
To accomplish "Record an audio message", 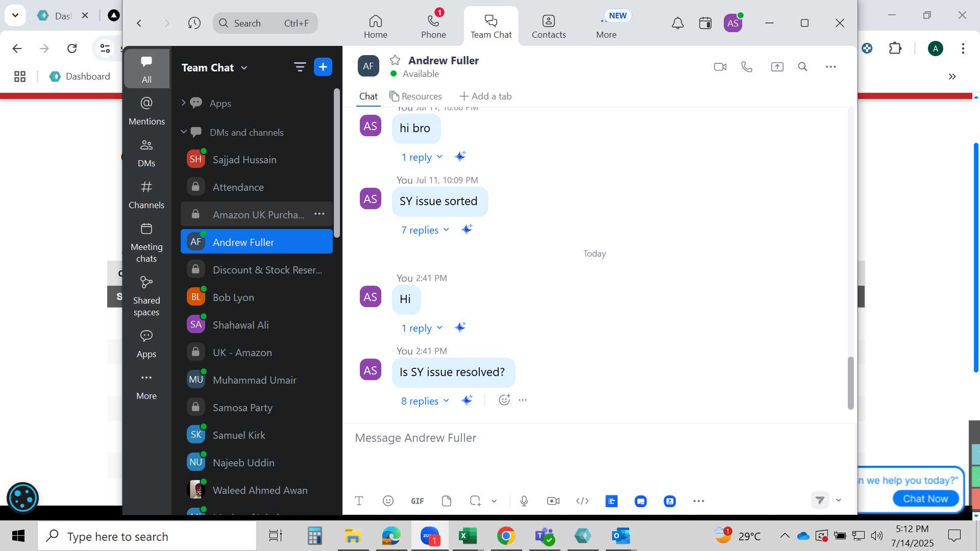I will (524, 501).
